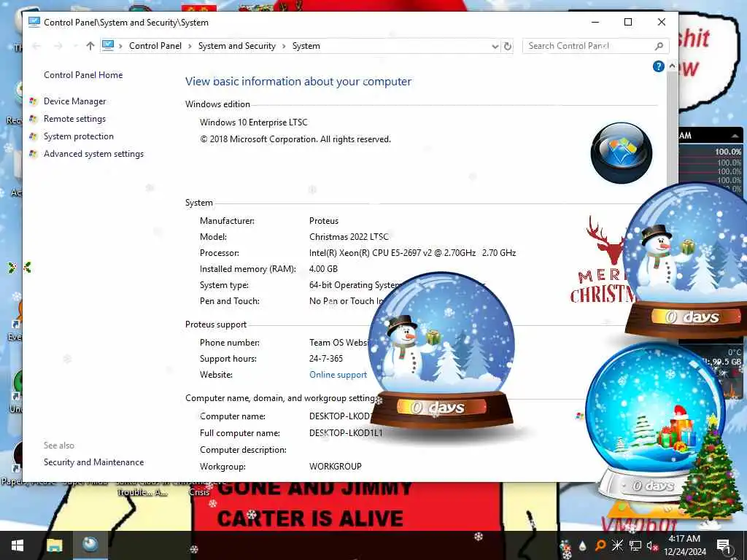Image resolution: width=747 pixels, height=560 pixels.
Task: Click the 24-7-365 support hours value
Action: (x=326, y=359)
